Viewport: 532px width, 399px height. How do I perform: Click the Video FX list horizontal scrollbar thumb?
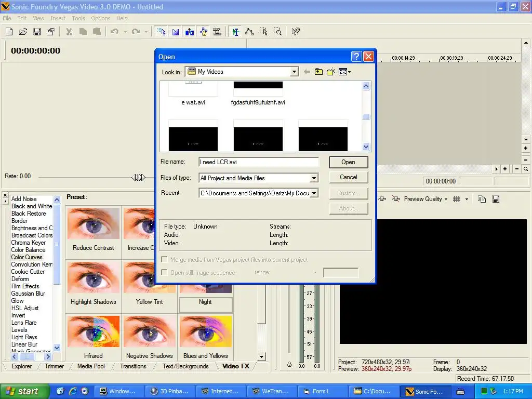[x=27, y=356]
